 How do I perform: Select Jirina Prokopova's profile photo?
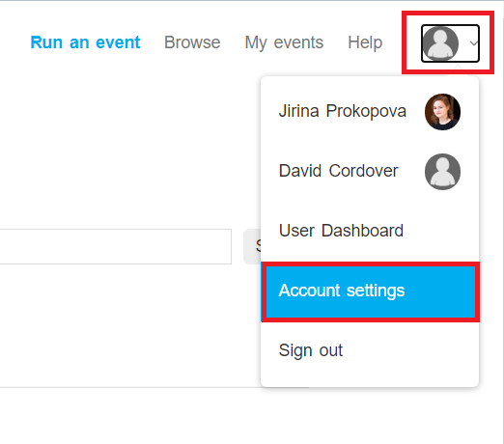442,112
